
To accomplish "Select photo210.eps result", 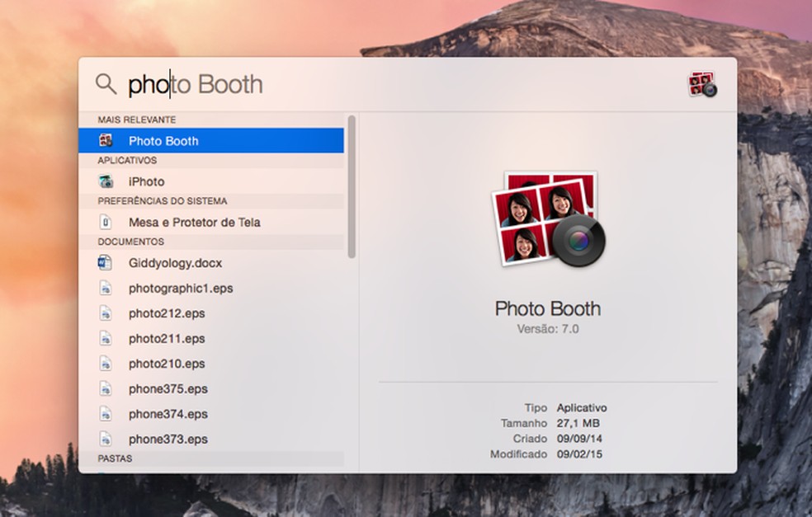I will [x=211, y=364].
